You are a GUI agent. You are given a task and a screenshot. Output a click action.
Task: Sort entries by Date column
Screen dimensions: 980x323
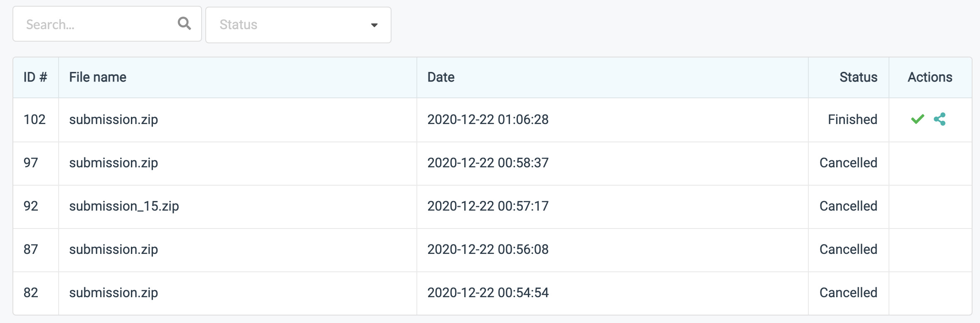click(441, 77)
